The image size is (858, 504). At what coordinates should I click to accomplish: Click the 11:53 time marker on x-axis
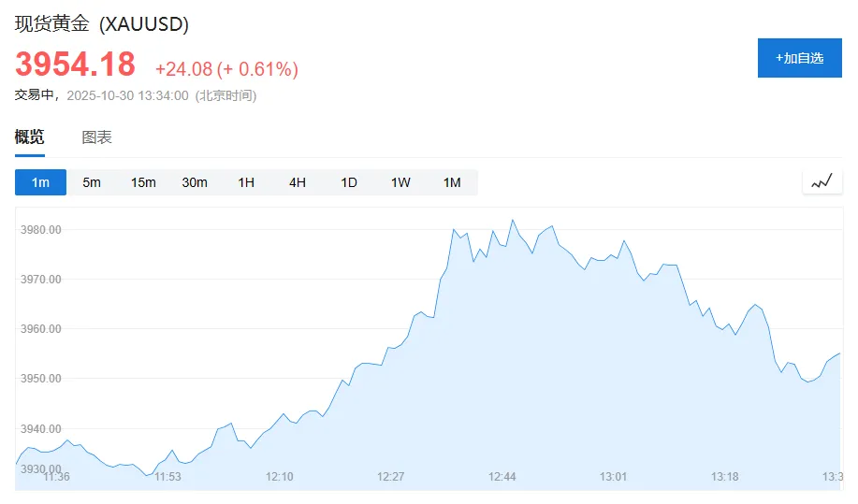[167, 477]
